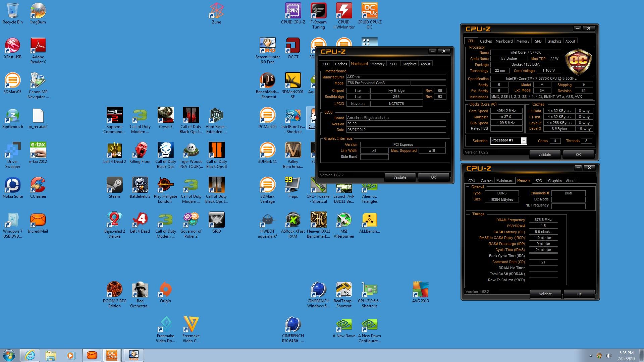Launch MSI Afterburner shortcut
The image size is (644, 362).
(344, 225)
